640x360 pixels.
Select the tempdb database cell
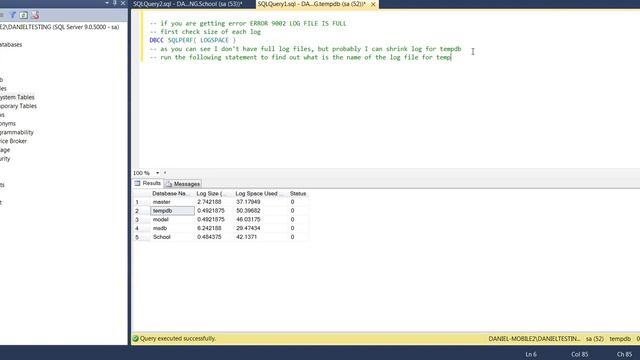pos(172,211)
